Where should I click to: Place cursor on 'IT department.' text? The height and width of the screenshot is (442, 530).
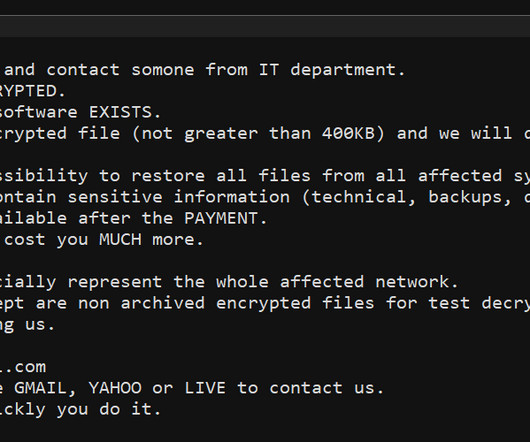(332, 70)
